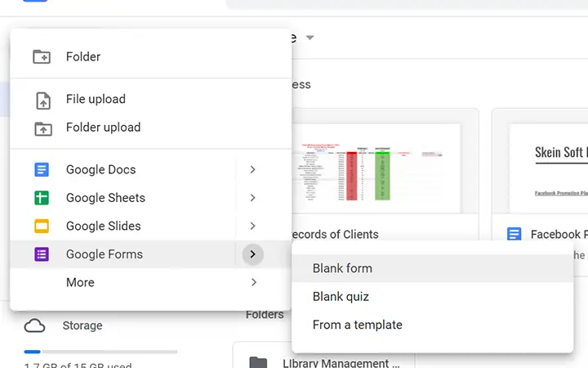588x368 pixels.
Task: Click the storage usage progress bar
Action: click(x=100, y=352)
